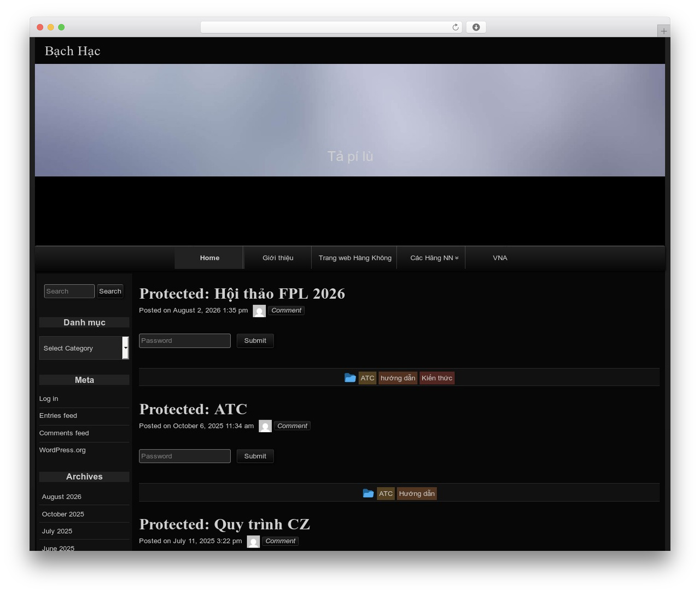The width and height of the screenshot is (700, 593).
Task: Open the Bạch Hạc site title
Action: point(72,51)
